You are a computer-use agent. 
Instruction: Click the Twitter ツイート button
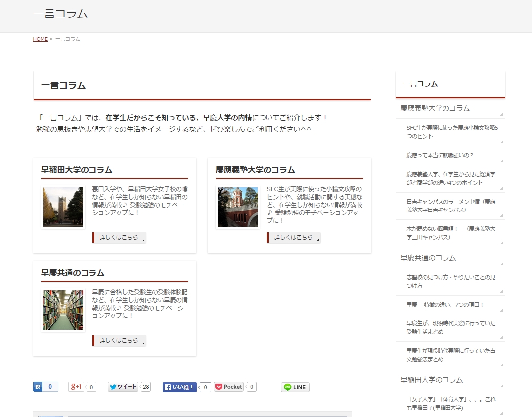pos(123,387)
